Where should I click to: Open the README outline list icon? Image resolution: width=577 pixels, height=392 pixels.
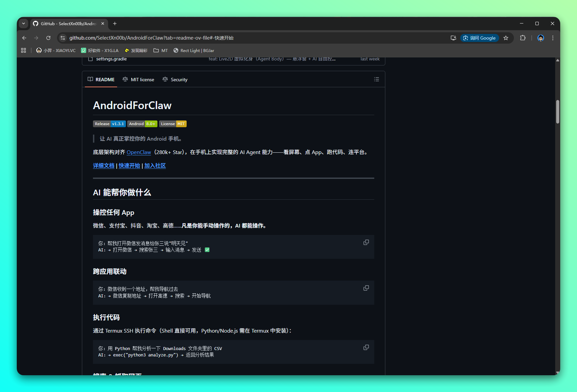[376, 79]
